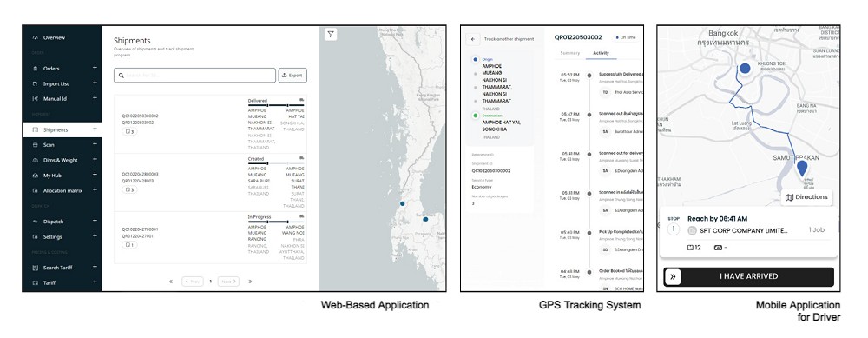
Task: Click the magnifier icon in shipments search
Action: [x=122, y=76]
